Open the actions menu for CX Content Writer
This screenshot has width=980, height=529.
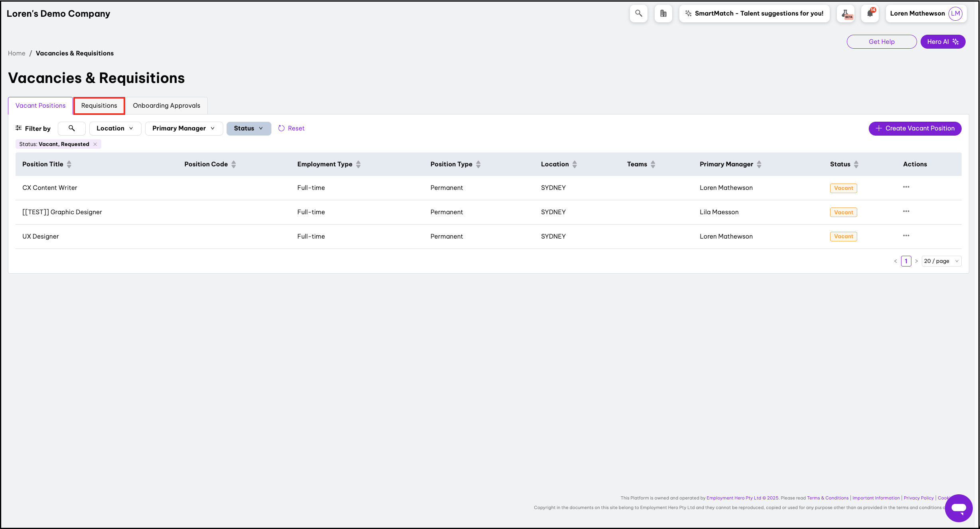pos(906,187)
